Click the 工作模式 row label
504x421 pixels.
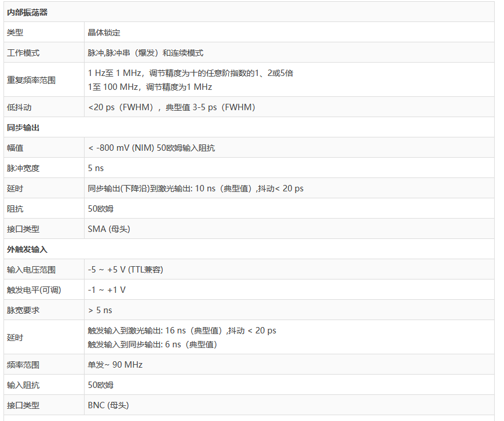pyautogui.click(x=23, y=53)
